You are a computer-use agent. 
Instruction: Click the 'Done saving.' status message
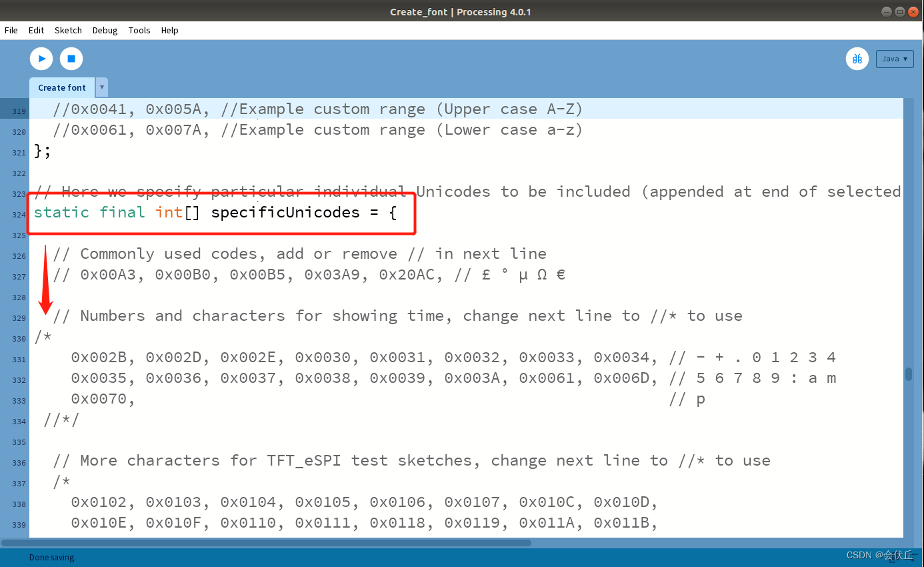pyautogui.click(x=53, y=557)
